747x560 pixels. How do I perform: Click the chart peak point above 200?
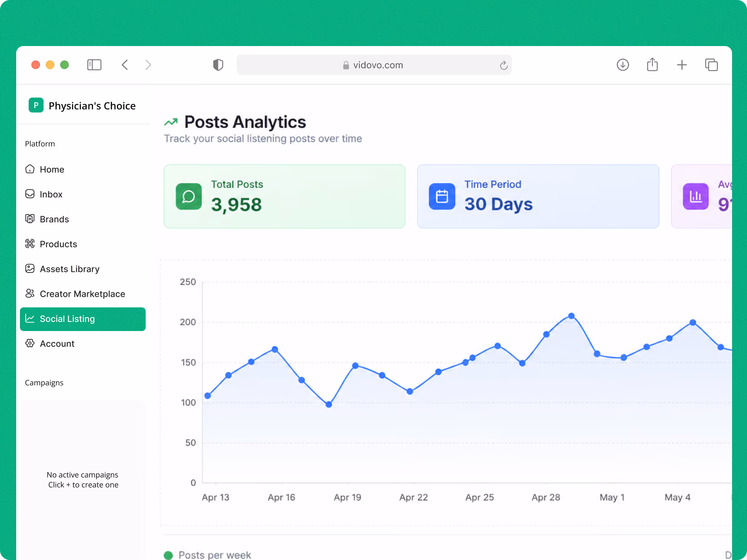(x=571, y=316)
